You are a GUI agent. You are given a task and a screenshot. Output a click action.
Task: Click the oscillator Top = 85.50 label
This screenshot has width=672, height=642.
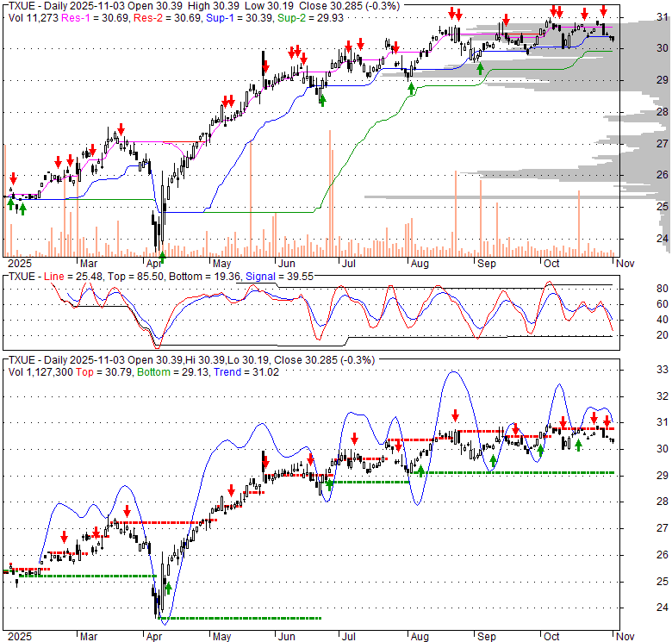[x=135, y=277]
